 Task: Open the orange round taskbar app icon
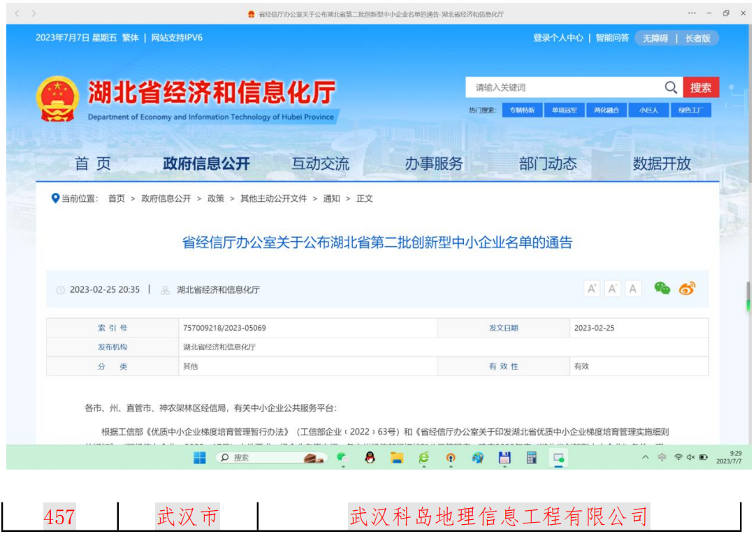[x=451, y=458]
